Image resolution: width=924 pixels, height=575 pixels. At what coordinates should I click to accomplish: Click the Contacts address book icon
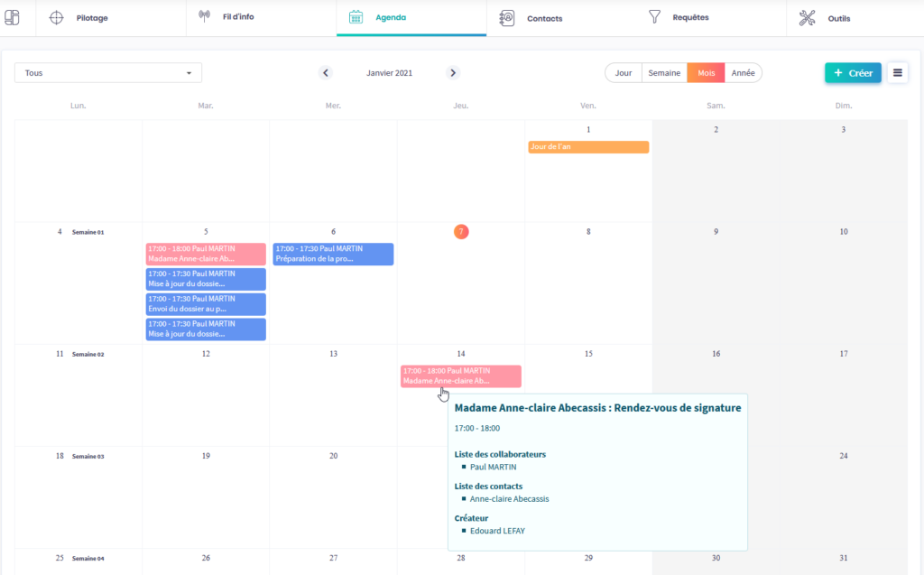pyautogui.click(x=506, y=17)
